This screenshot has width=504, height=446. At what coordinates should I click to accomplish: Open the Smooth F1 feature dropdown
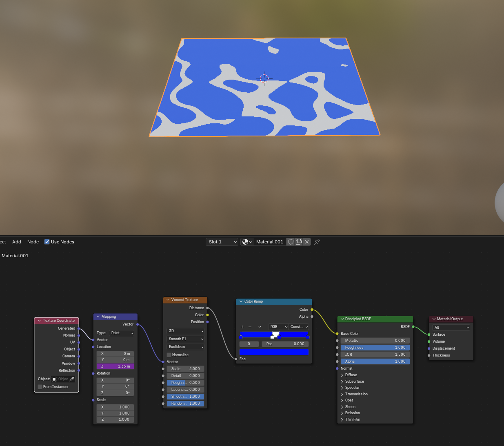click(x=185, y=339)
